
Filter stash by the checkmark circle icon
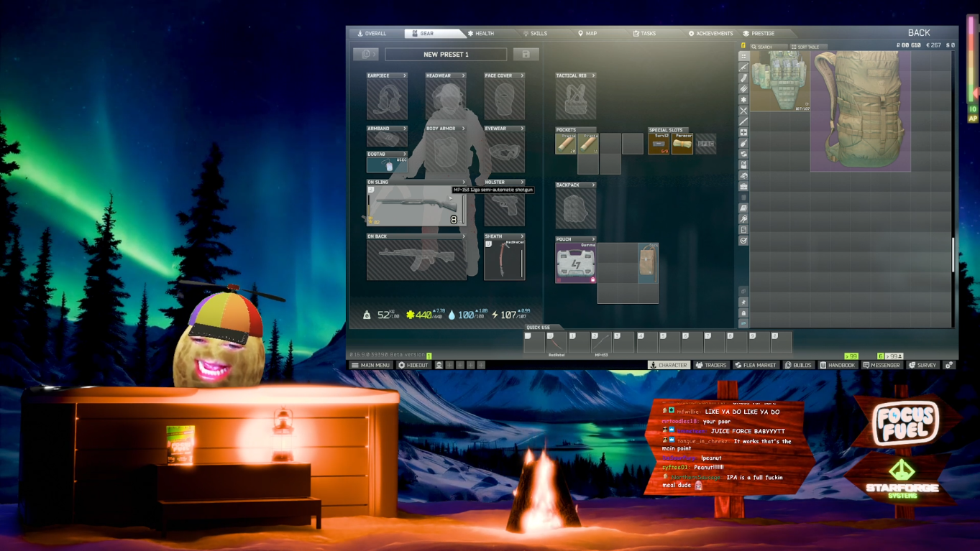click(743, 240)
